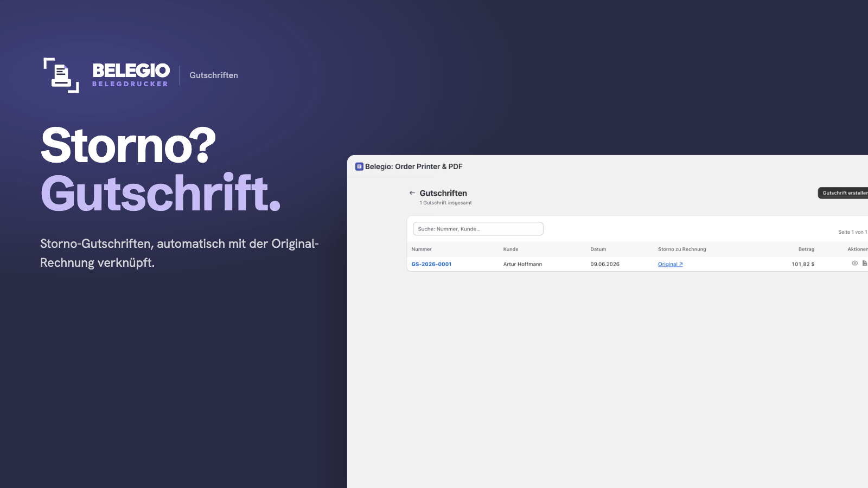868x488 pixels.
Task: View credit note GS-2026-0001 with the eye icon
Action: pyautogui.click(x=854, y=264)
